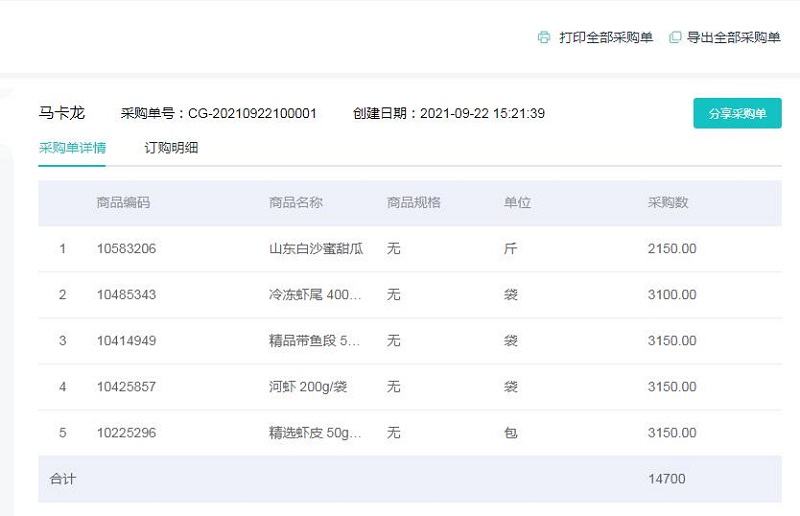Click quantity 2150.00 in row 1

pos(672,249)
